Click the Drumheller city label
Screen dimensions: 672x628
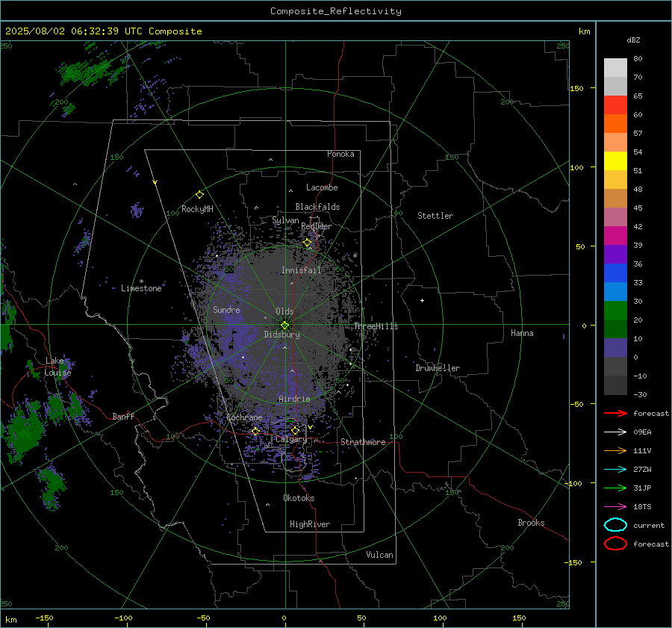[x=438, y=368]
